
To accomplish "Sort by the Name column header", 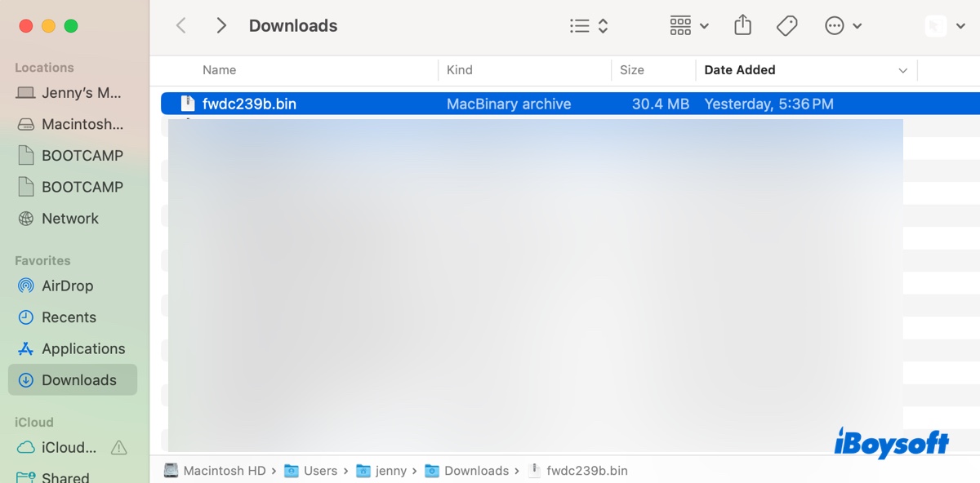I will click(220, 70).
